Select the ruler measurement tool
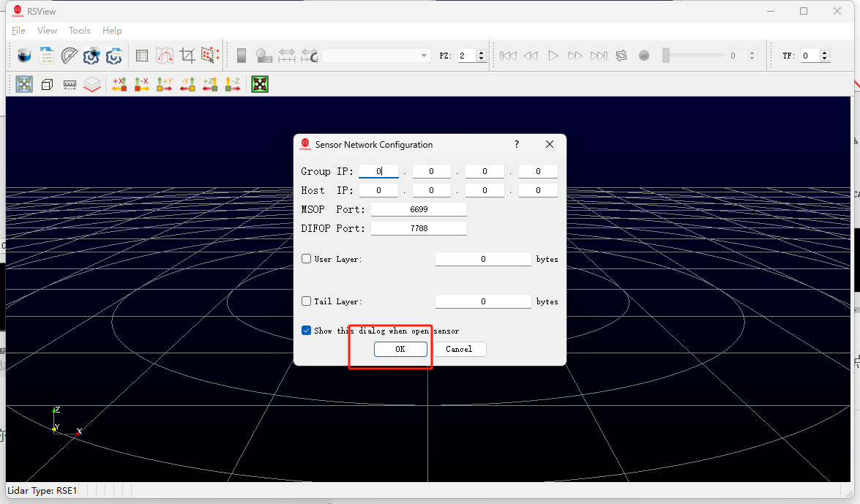 pos(70,84)
